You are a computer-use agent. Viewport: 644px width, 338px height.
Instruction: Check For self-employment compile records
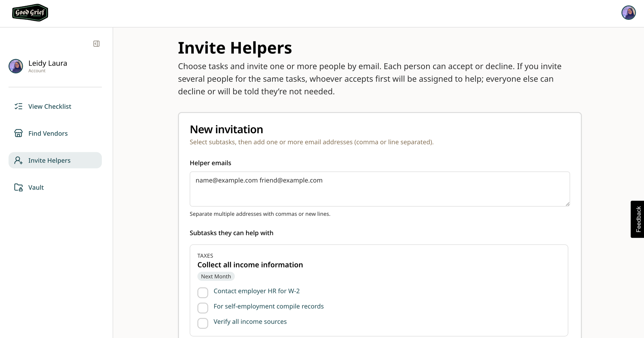(x=203, y=308)
